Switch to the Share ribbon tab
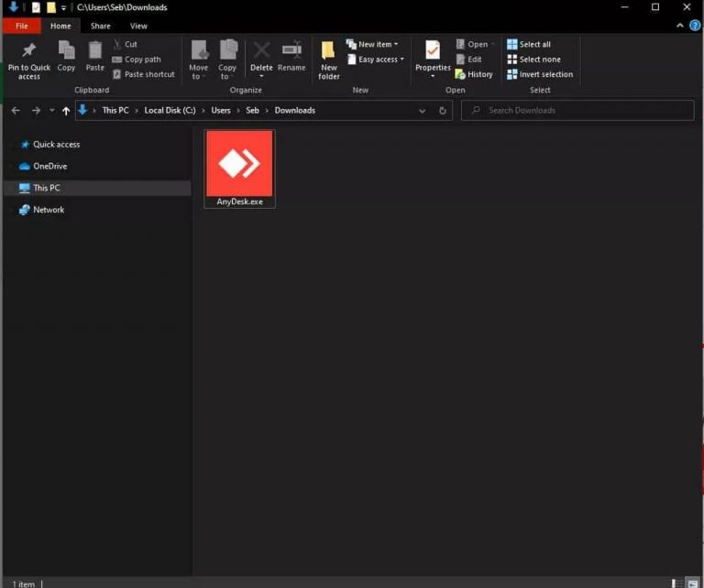This screenshot has height=588, width=704. [x=100, y=26]
